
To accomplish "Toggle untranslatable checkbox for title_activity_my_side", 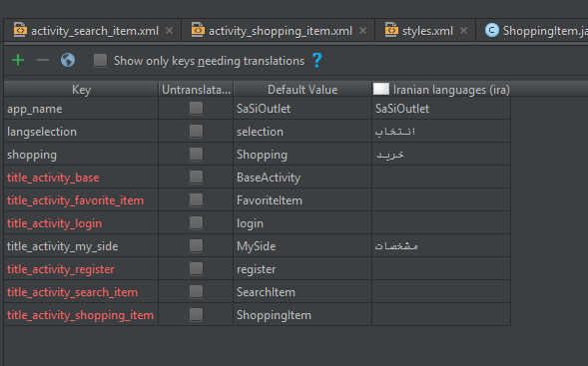I will [196, 245].
